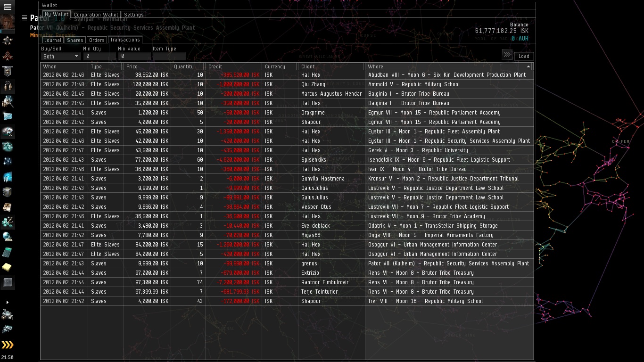Open the journal book icon in the sidebar
Image resolution: width=644 pixels, height=362 pixels.
point(8,207)
